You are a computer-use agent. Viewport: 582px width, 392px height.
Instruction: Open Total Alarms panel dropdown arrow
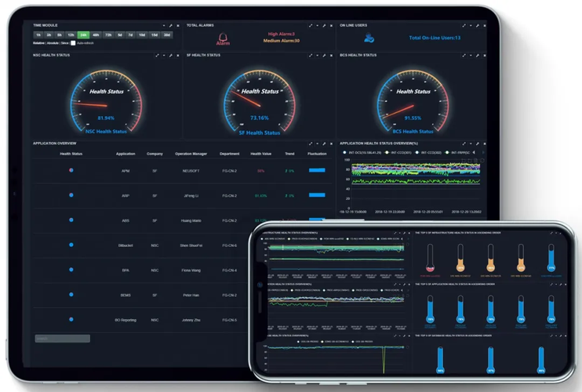pyautogui.click(x=318, y=26)
